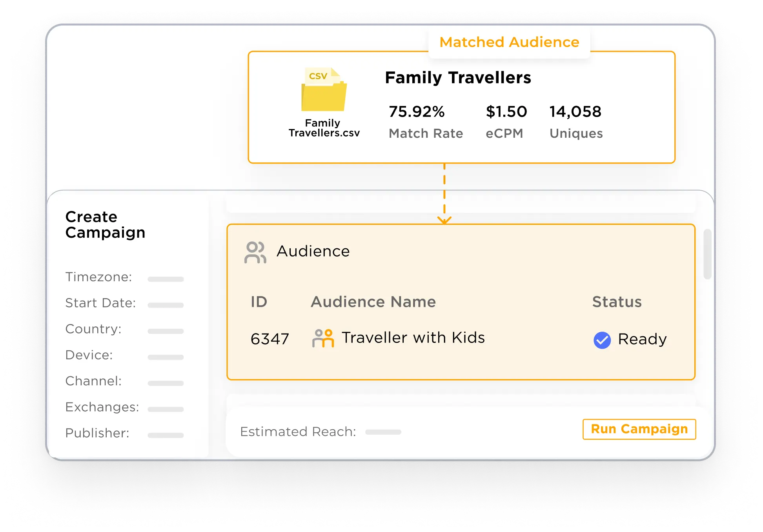
Task: Click the Audience Name column header
Action: (x=373, y=302)
